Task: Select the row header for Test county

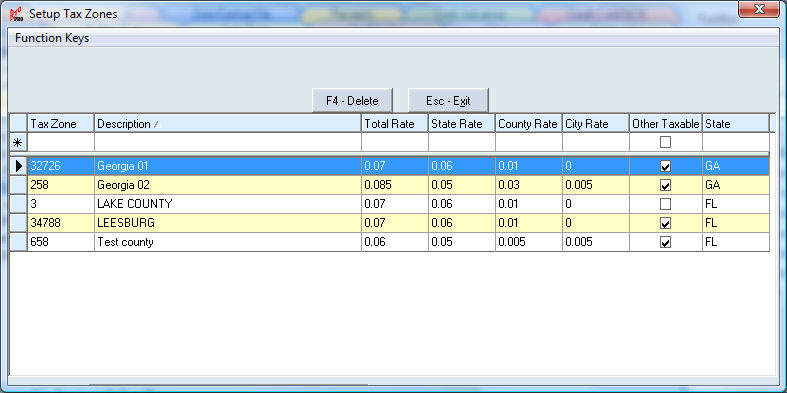Action: coord(19,242)
